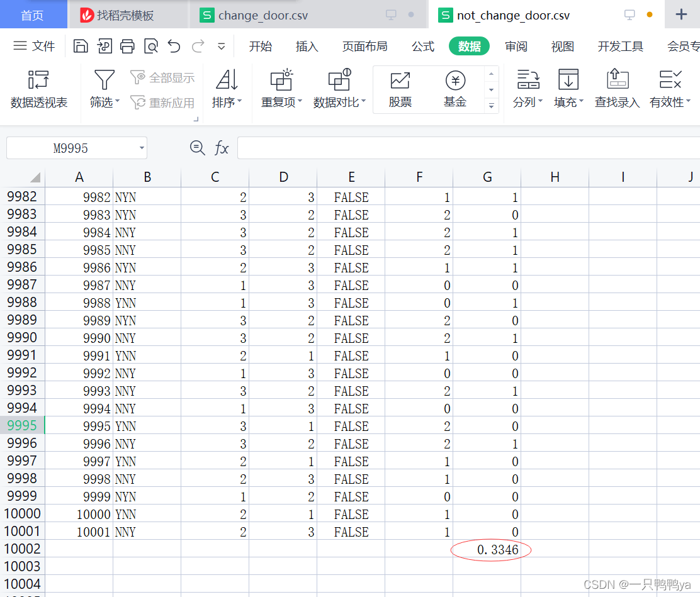This screenshot has height=597, width=700.
Task: Expand the 筛选 dropdown arrow
Action: [x=118, y=102]
